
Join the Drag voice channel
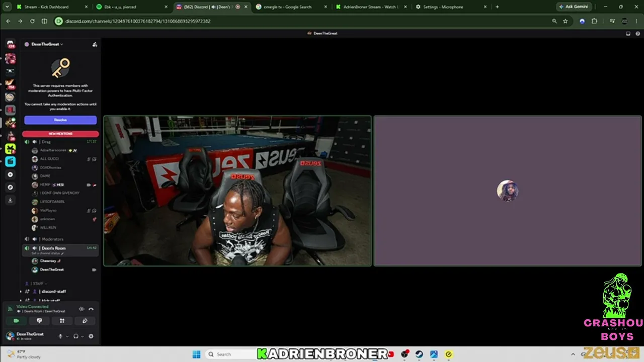point(60,142)
